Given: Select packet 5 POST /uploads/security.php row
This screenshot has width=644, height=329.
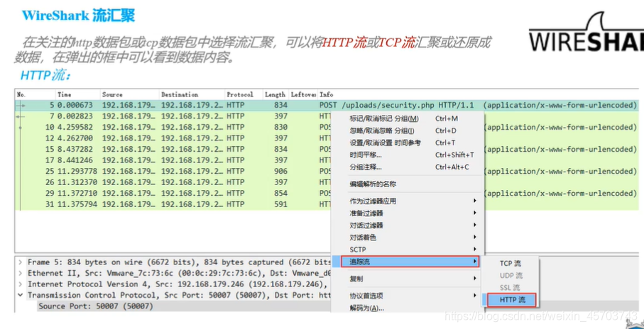Looking at the screenshot, I should tap(327, 106).
